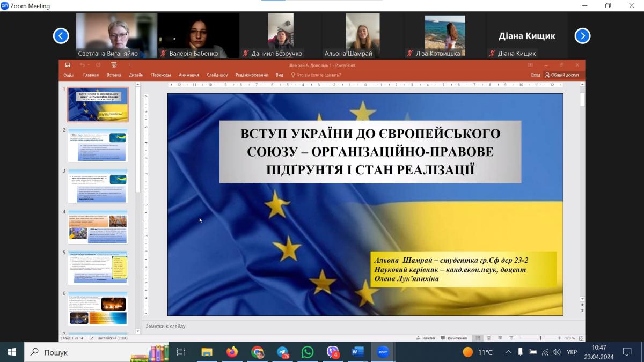Open Telegram from the taskbar

[282, 352]
